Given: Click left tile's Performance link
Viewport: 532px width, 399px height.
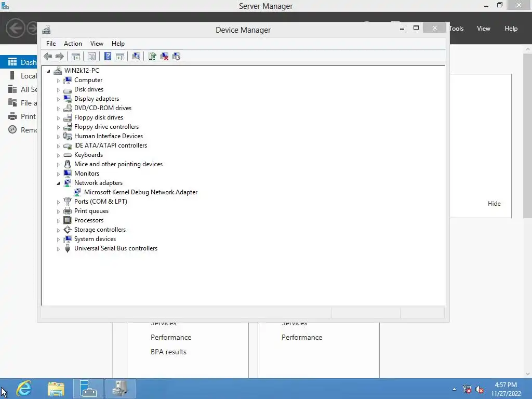Looking at the screenshot, I should point(171,337).
